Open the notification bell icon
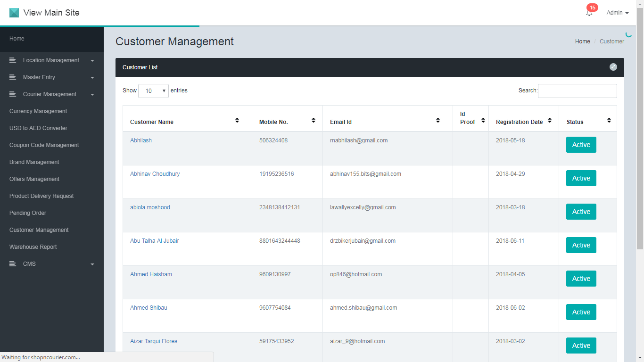644x362 pixels. 589,13
